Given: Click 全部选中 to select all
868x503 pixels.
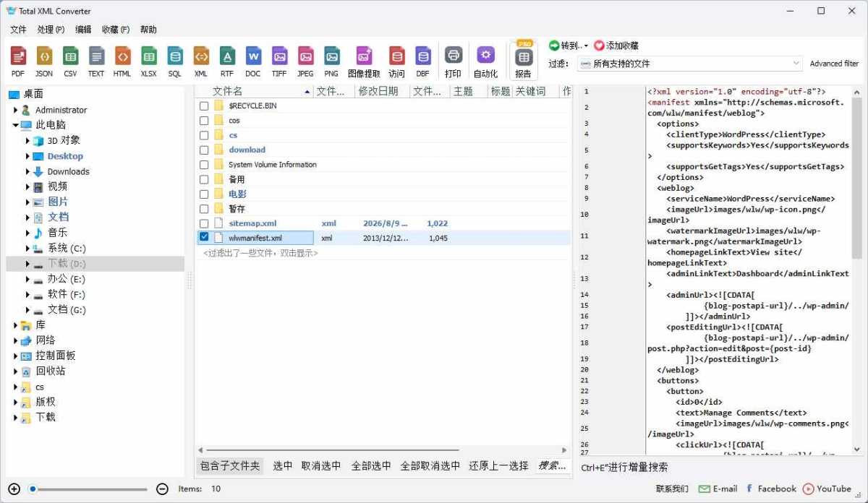Looking at the screenshot, I should (371, 466).
